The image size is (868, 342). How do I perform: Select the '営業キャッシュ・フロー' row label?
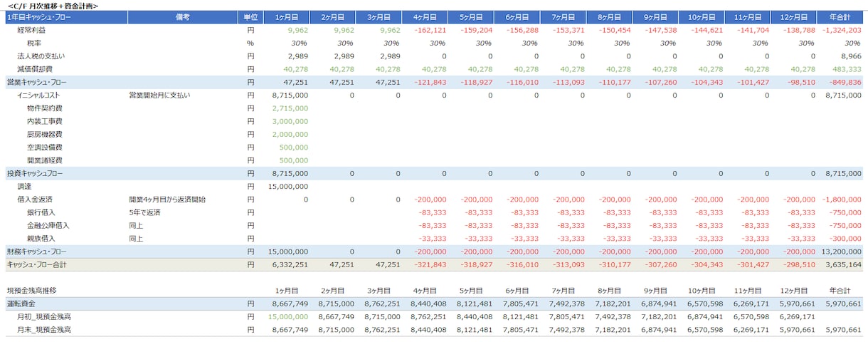[x=36, y=82]
